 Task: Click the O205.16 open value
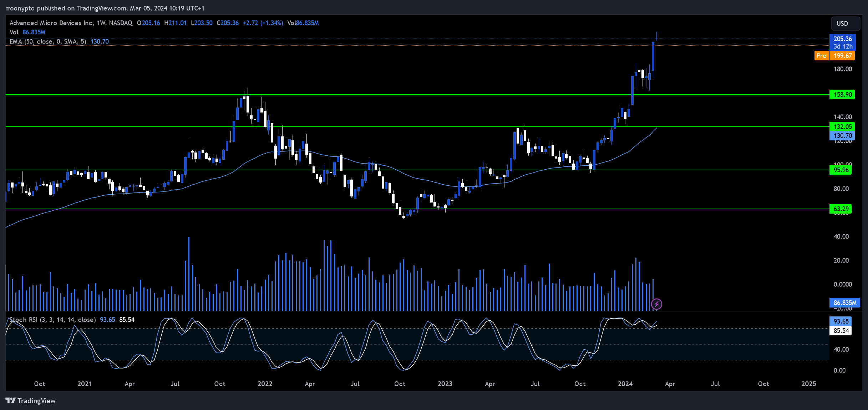point(148,23)
